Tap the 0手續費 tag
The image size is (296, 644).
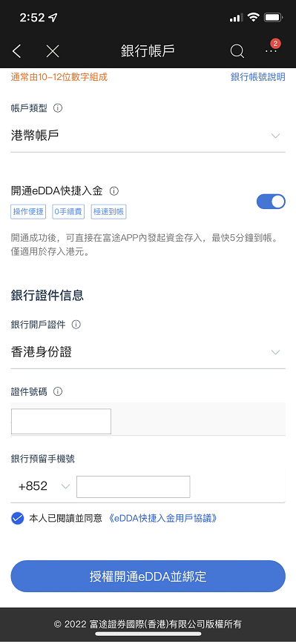68,213
